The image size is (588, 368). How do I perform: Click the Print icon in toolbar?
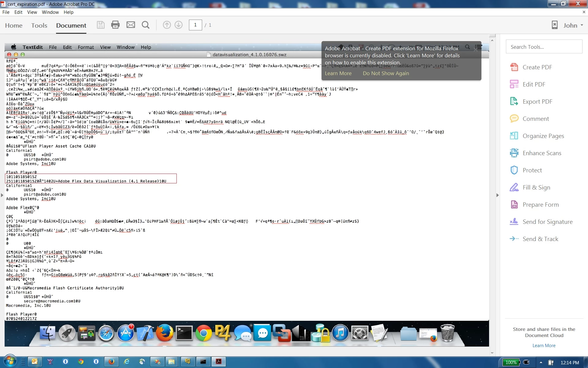point(115,25)
